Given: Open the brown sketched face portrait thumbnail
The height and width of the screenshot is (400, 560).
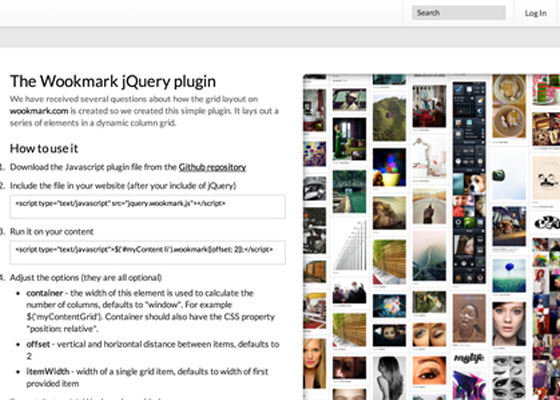Looking at the screenshot, I should click(x=469, y=318).
